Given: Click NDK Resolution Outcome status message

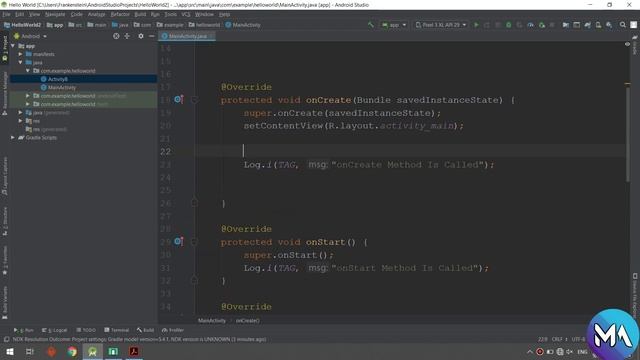Looking at the screenshot, I should click(x=139, y=339).
